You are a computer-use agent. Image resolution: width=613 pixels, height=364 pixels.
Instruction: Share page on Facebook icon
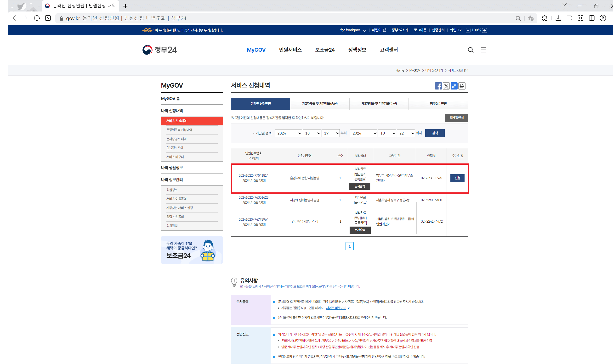pyautogui.click(x=438, y=86)
